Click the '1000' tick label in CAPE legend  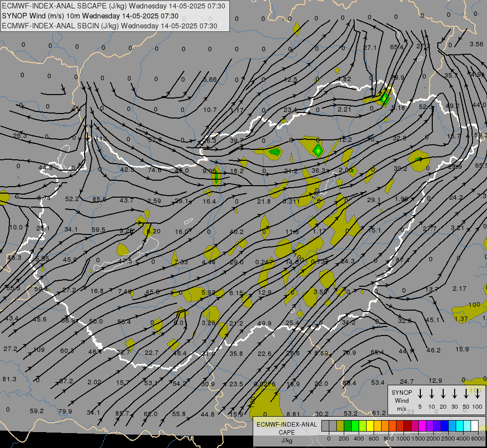point(403,439)
